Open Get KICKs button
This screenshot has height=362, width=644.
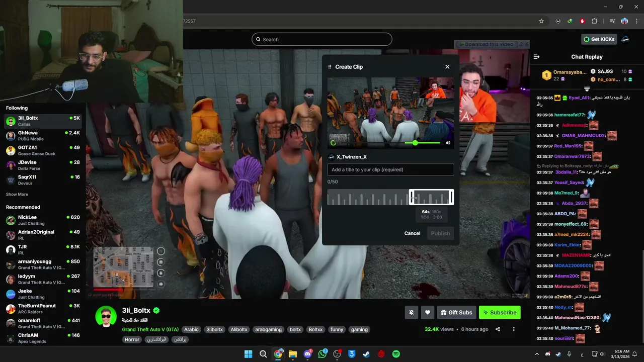(598, 39)
